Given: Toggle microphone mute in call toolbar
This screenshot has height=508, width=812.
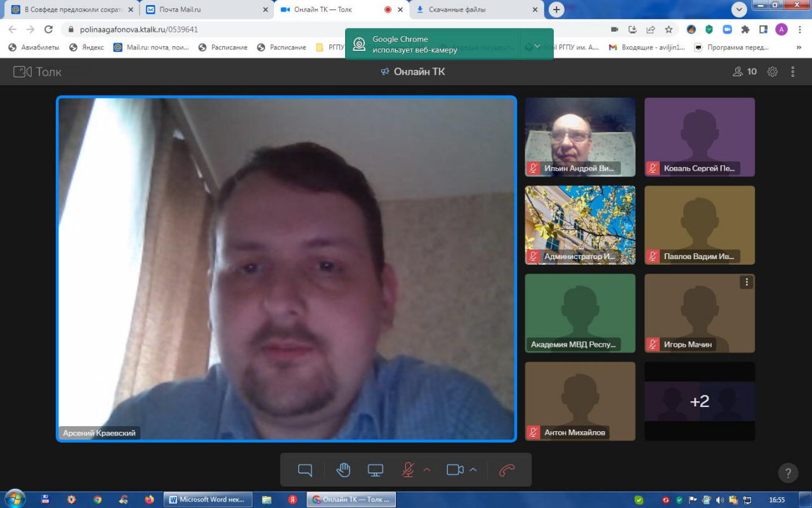Looking at the screenshot, I should [408, 470].
